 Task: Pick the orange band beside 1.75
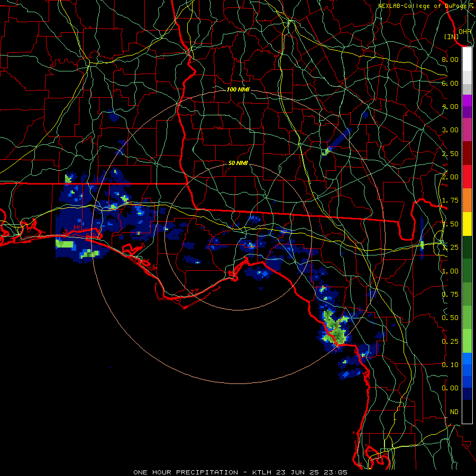point(467,200)
